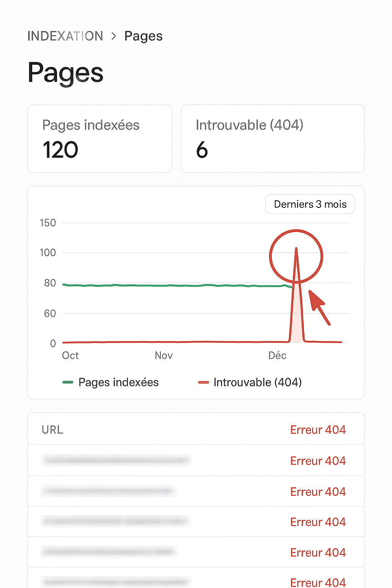This screenshot has height=588, width=392.
Task: Toggle the Pages indexées legend green swatch
Action: [68, 382]
